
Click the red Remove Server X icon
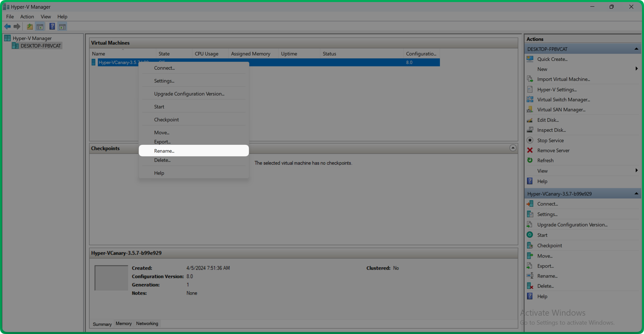530,150
